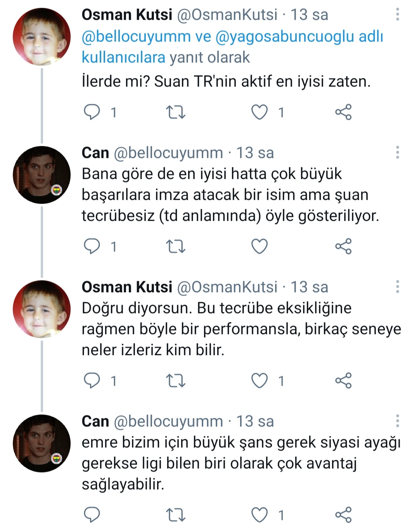Retweet Can's 'Bana göre de' tweet

tap(175, 246)
